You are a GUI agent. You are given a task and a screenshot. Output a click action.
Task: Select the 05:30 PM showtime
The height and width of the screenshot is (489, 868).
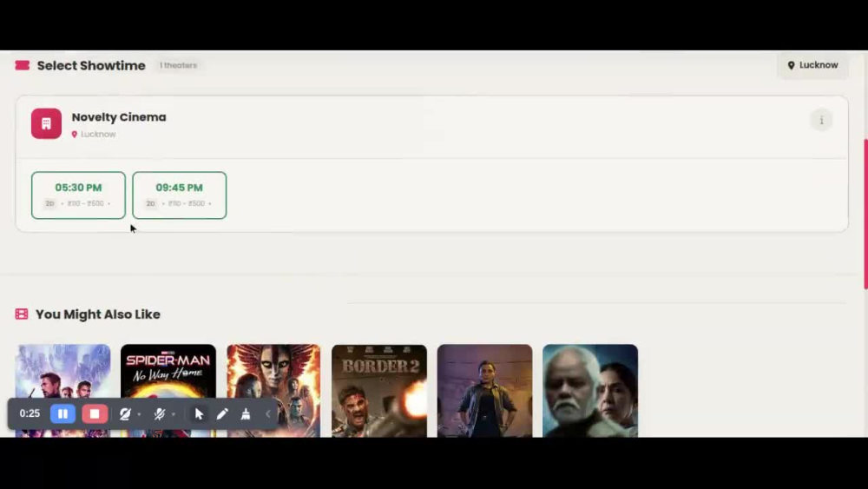pyautogui.click(x=78, y=195)
